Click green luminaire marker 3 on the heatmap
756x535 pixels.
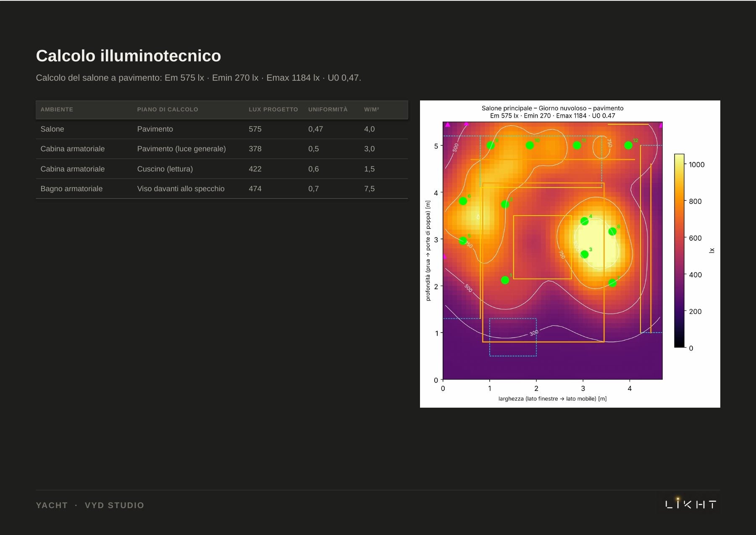click(584, 254)
